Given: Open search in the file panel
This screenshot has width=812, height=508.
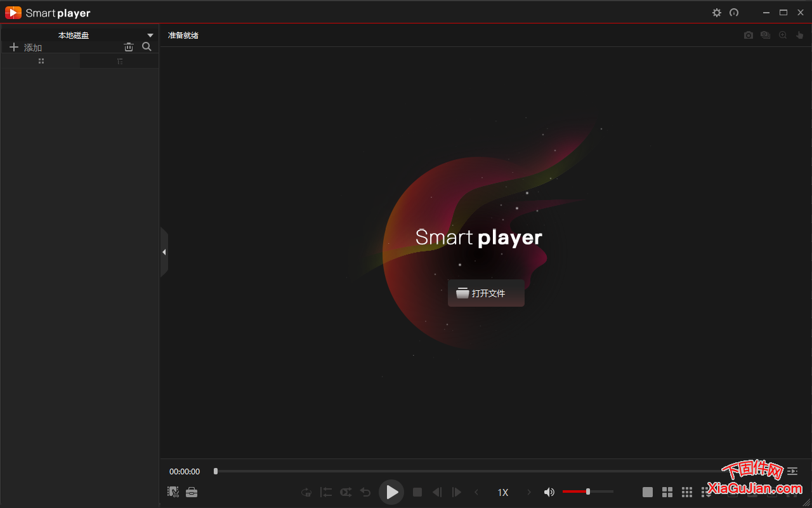Looking at the screenshot, I should pyautogui.click(x=147, y=47).
